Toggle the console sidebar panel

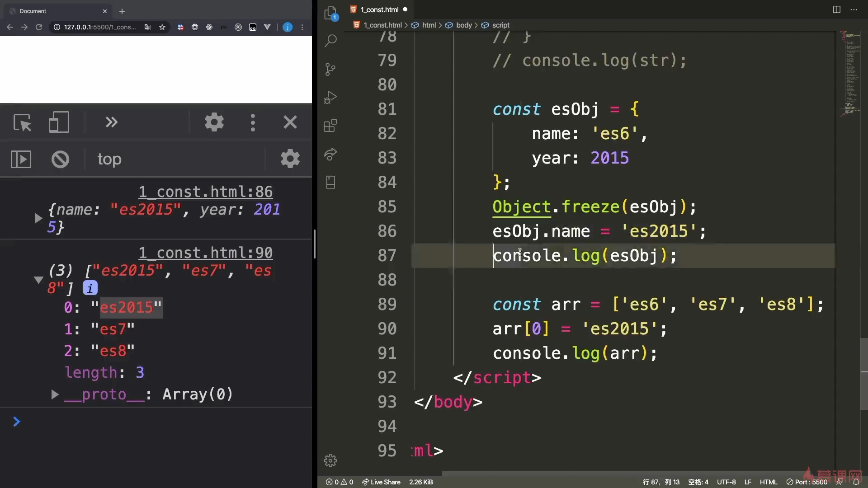click(21, 159)
